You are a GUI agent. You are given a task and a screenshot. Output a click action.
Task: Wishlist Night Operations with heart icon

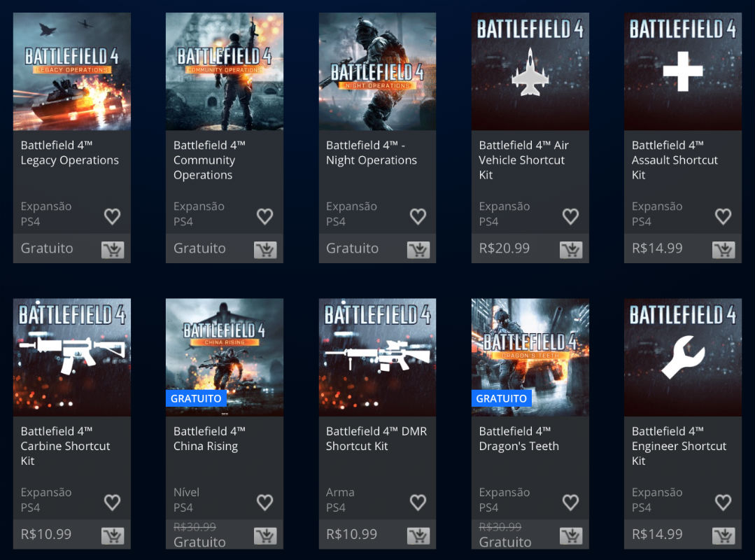(418, 216)
